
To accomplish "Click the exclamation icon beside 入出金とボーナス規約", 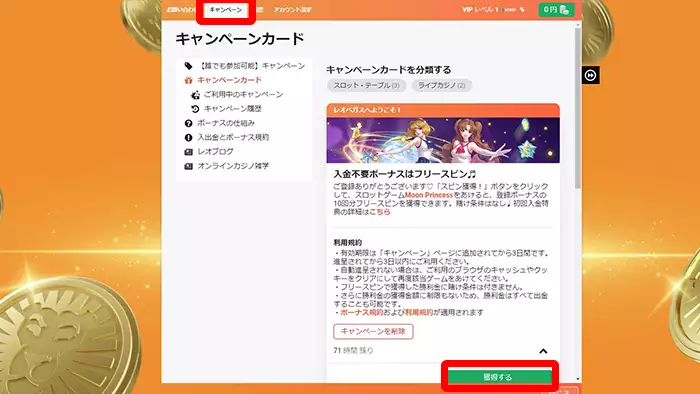I will click(x=188, y=137).
